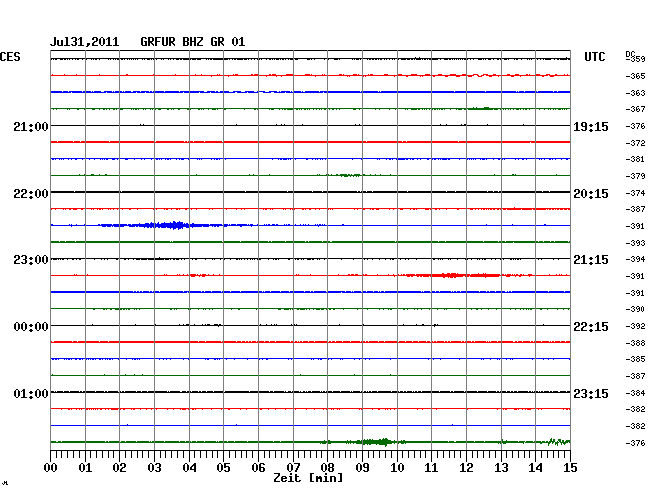
Task: Click minute tick label 15
Action: pyautogui.click(x=570, y=468)
